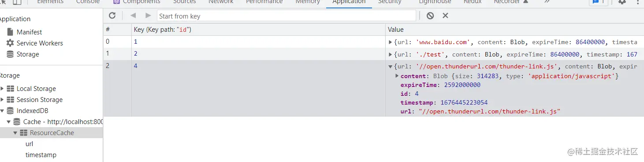
Task: Expand the Local Storage tree node
Action: (x=2, y=88)
